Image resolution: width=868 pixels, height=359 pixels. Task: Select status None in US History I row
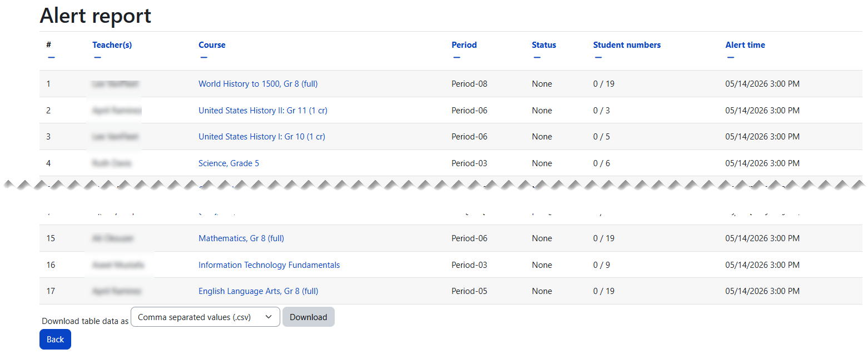pos(542,137)
